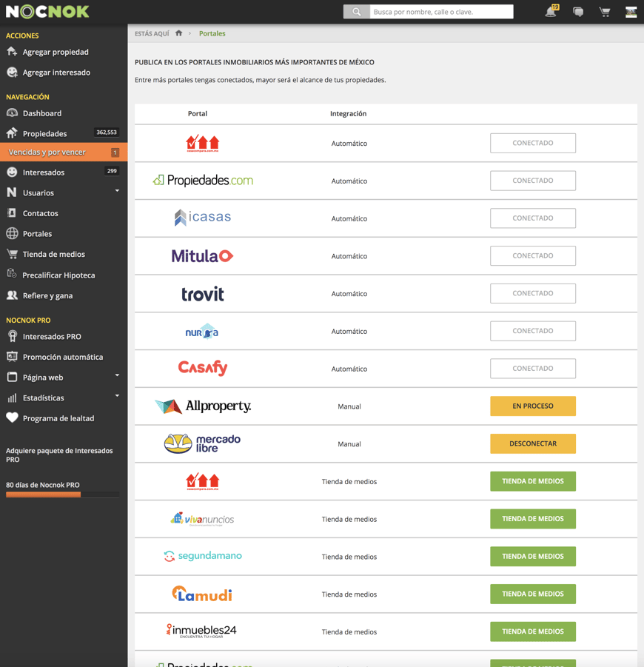Click the search magnifier icon

[357, 12]
